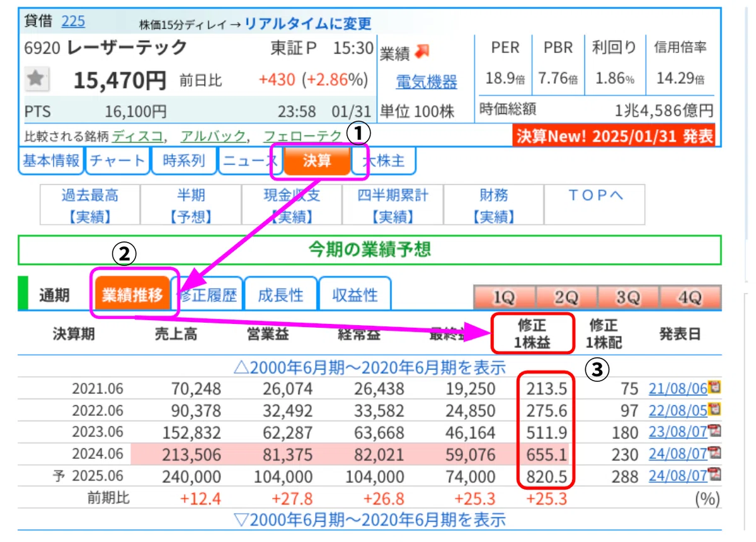Viewport: 756px width, 542px height.
Task: Open the PDF icon for the 23/08/07 announcement
Action: pyautogui.click(x=714, y=432)
